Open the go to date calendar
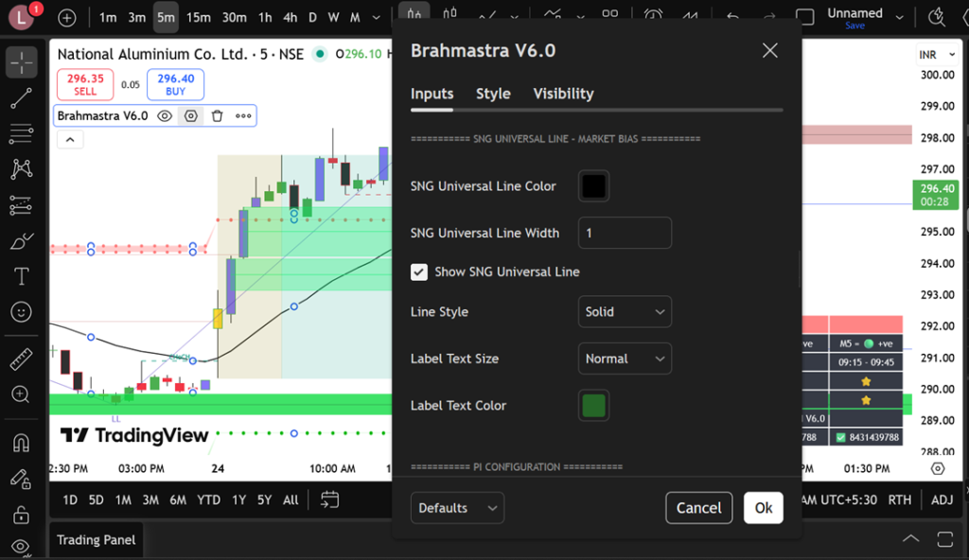This screenshot has width=969, height=560. [329, 499]
